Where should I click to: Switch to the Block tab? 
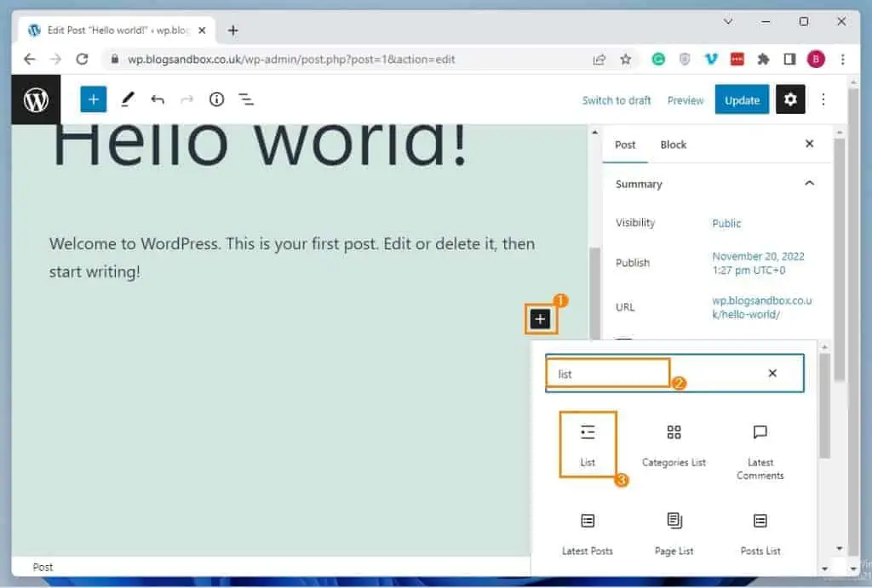[x=673, y=145]
